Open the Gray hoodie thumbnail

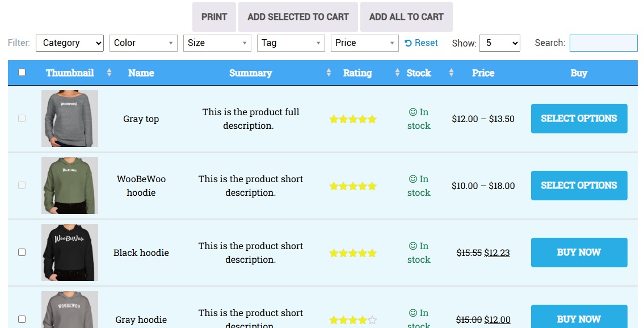pos(70,309)
